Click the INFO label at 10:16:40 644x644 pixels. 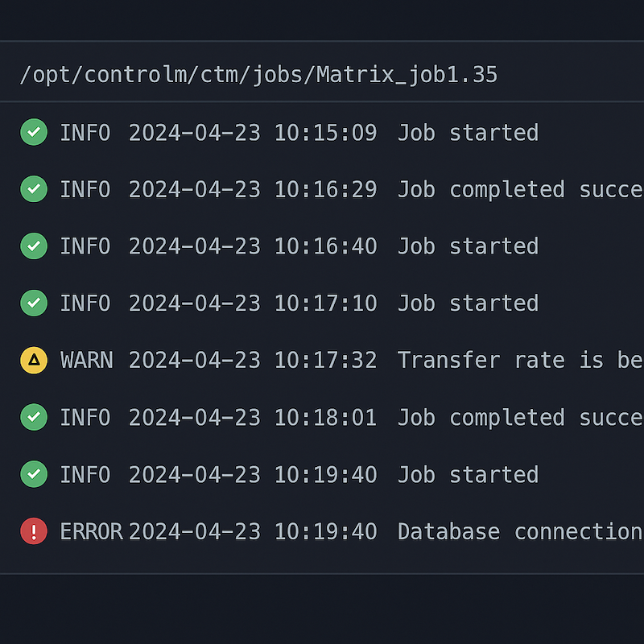click(85, 246)
